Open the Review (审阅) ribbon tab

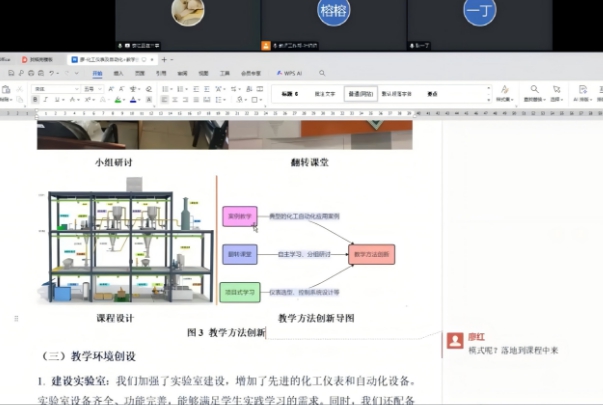[182, 73]
